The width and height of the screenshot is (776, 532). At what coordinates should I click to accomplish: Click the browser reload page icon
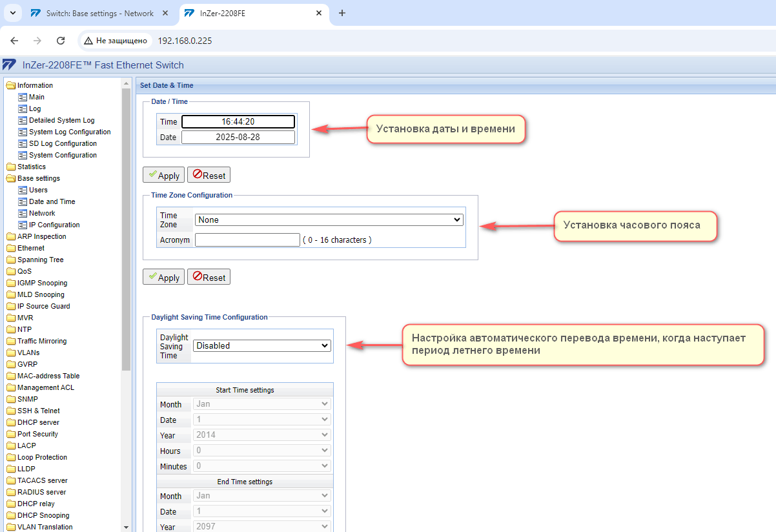coord(61,41)
